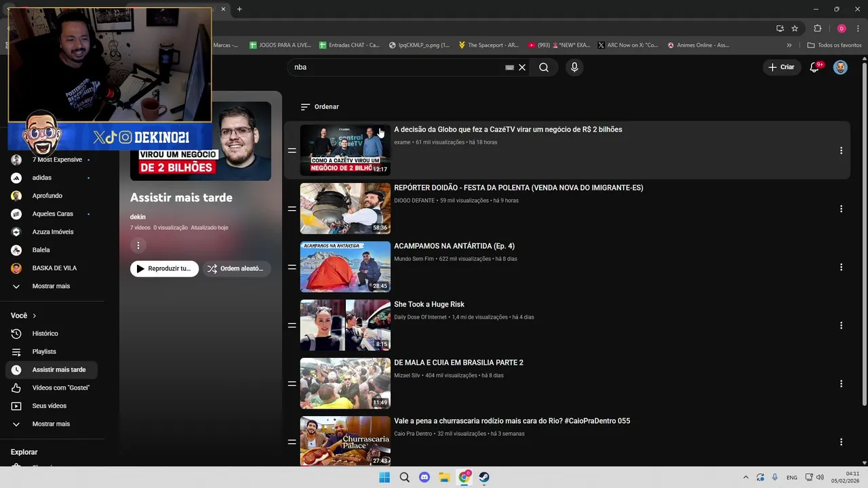
Task: Open the Todos os favoritos bookmarks folder
Action: [835, 45]
